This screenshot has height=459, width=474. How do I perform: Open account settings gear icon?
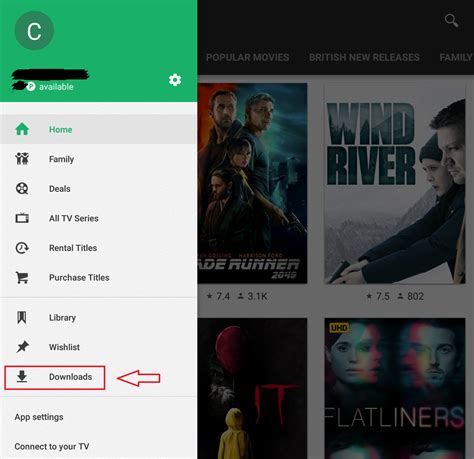coord(175,80)
